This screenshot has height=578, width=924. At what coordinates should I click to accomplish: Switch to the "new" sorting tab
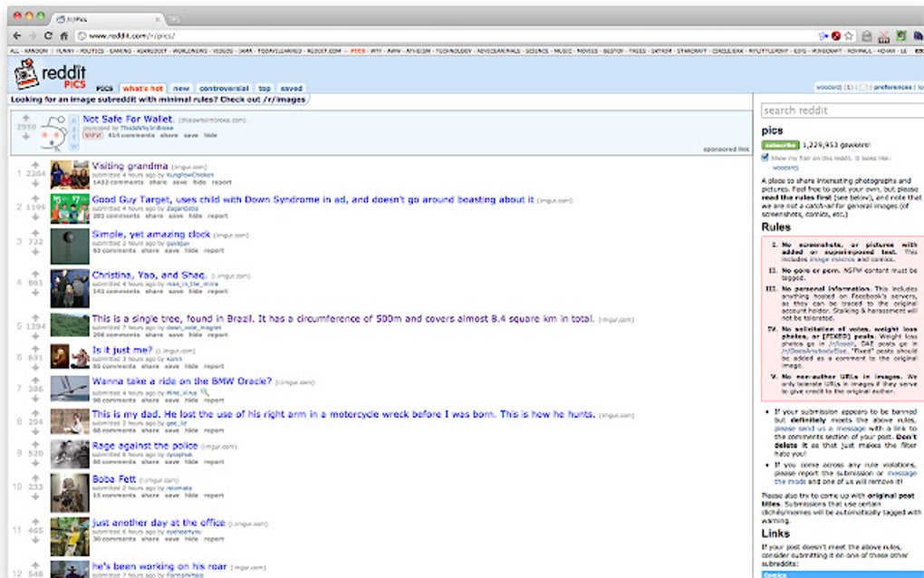pyautogui.click(x=181, y=88)
